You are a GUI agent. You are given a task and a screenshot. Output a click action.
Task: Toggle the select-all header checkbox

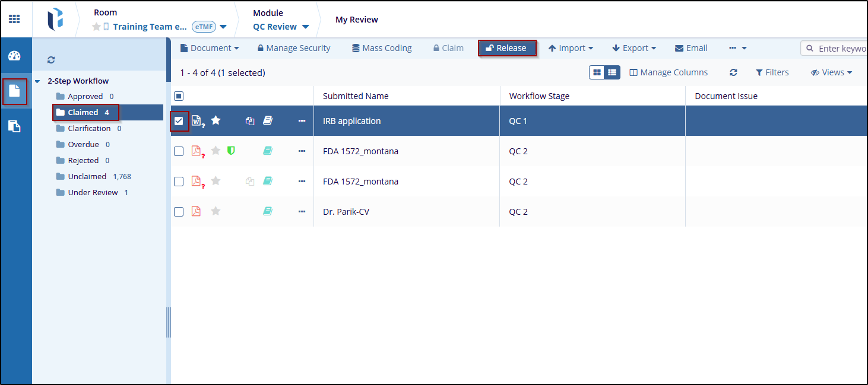(179, 96)
